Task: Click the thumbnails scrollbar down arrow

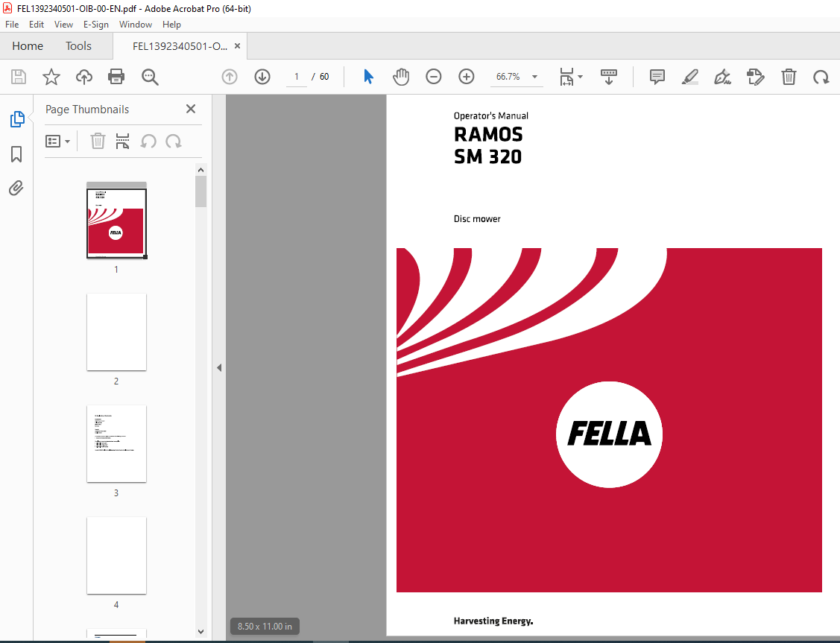Action: pyautogui.click(x=201, y=632)
